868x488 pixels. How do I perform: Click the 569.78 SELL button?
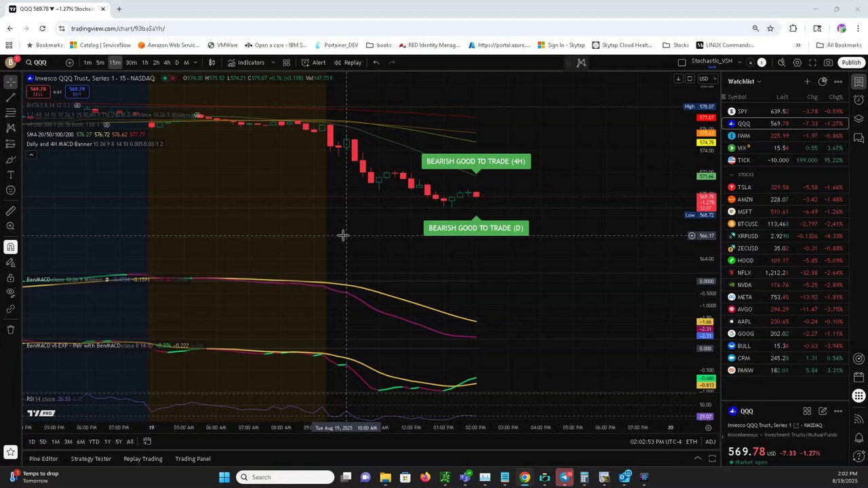click(38, 91)
